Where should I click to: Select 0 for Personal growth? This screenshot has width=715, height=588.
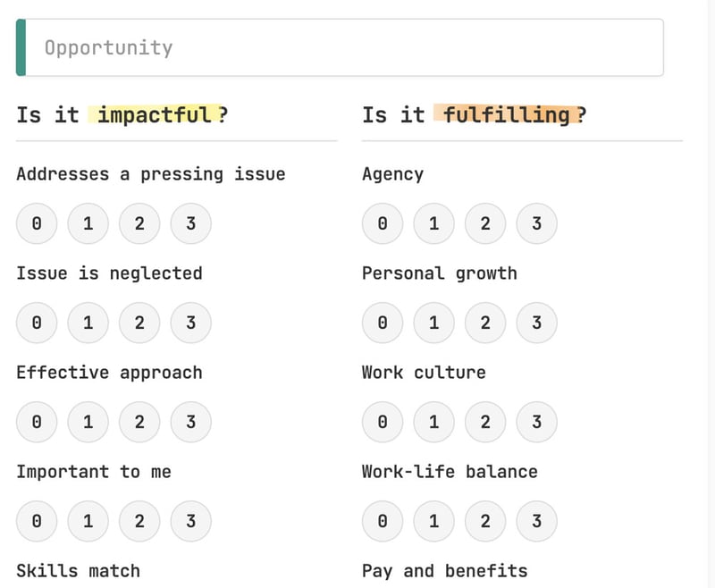point(383,323)
